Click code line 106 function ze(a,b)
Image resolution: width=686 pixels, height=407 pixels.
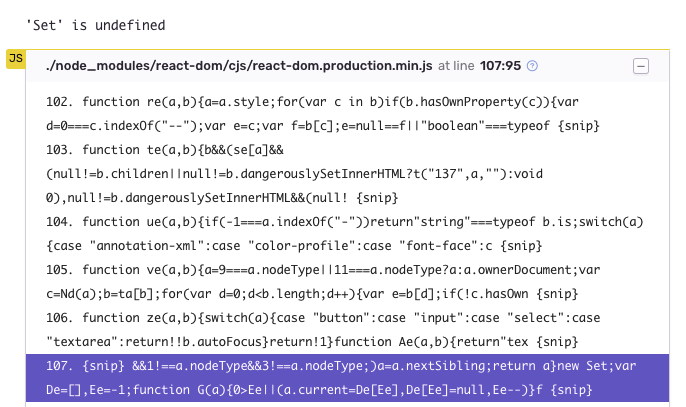[347, 330]
